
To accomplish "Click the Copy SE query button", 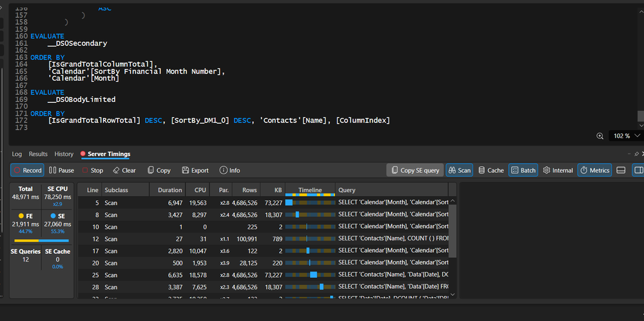I will coord(414,170).
